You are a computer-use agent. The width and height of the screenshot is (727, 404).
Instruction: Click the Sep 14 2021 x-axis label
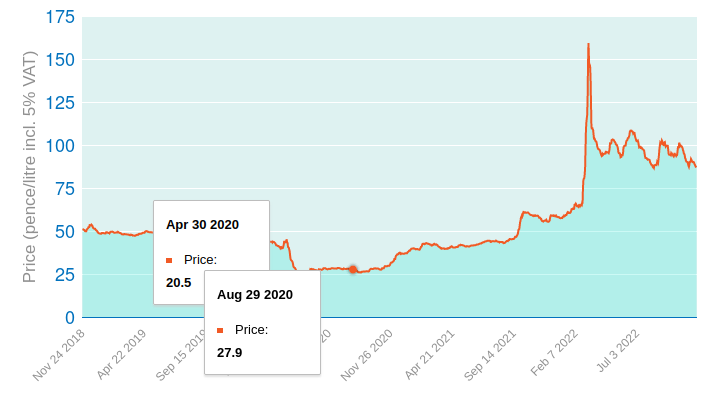(490, 357)
